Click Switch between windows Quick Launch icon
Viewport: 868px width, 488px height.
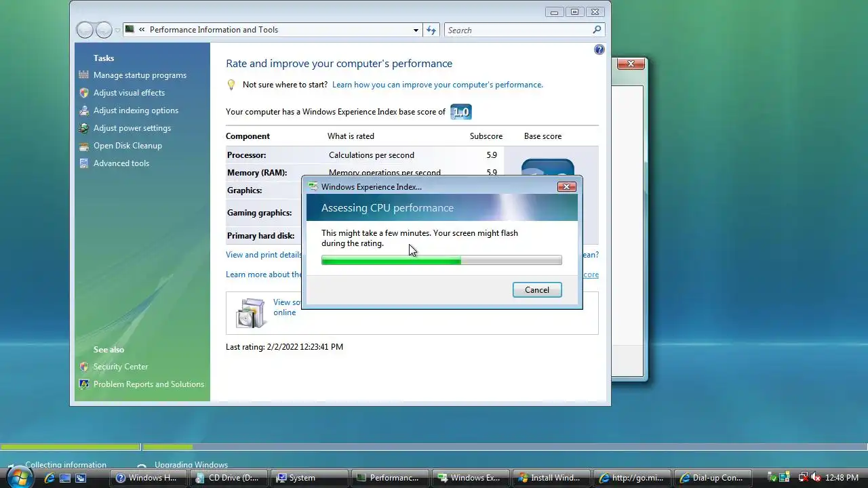80,478
